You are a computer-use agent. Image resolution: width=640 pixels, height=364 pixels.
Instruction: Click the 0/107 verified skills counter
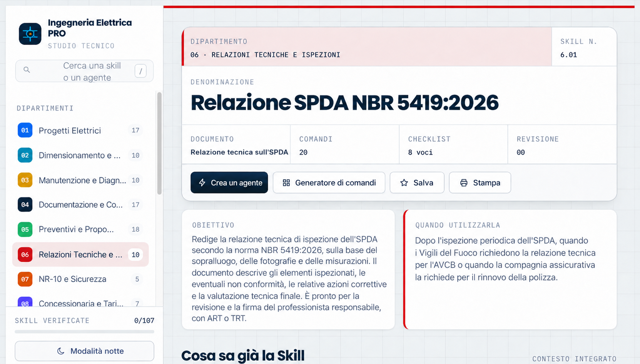point(144,321)
